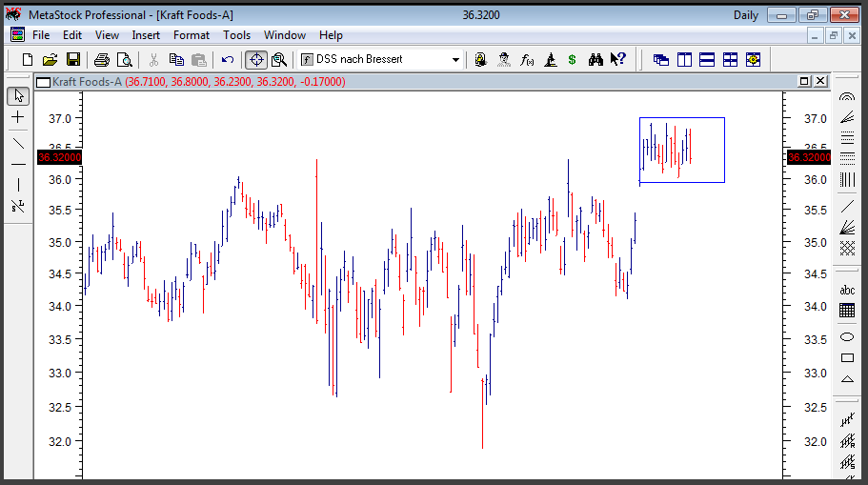
Task: Select the single line tool in right panel
Action: click(847, 207)
